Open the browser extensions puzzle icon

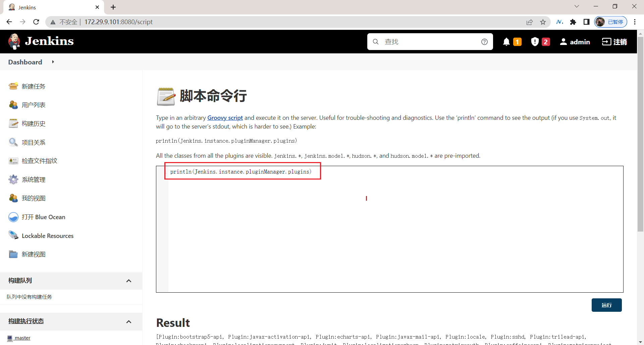(x=573, y=22)
